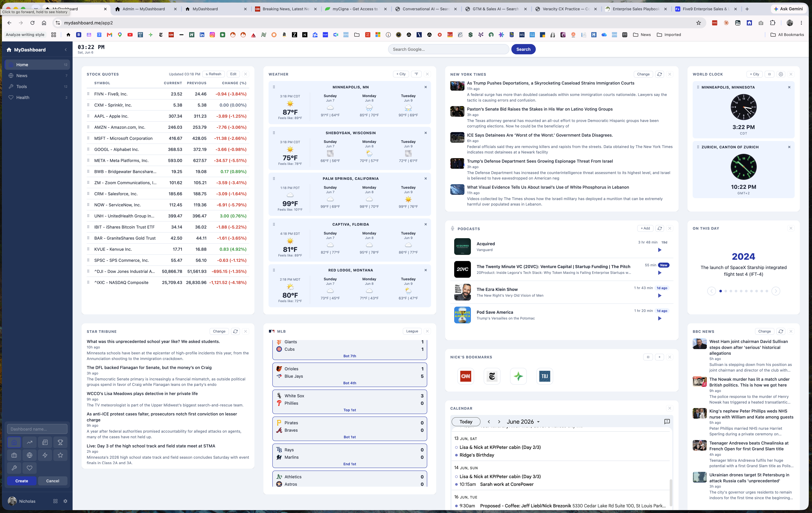Open the June 2026 month dropdown
Viewport: 812px width, 513px height.
click(523, 422)
